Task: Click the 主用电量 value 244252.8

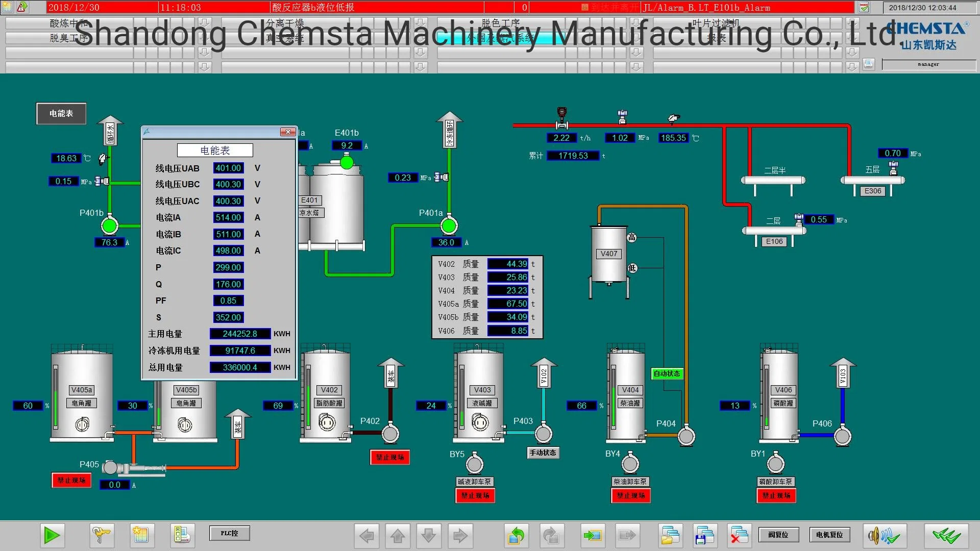Action: (x=240, y=334)
